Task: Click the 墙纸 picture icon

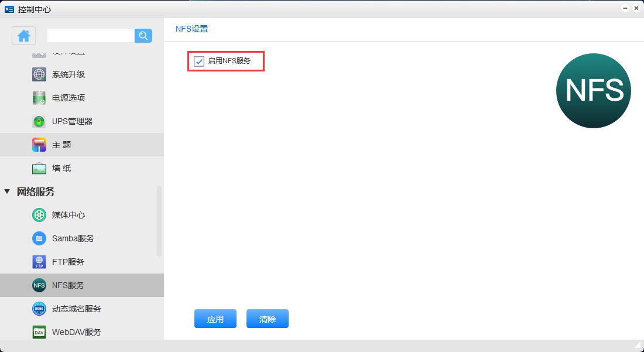Action: [39, 168]
